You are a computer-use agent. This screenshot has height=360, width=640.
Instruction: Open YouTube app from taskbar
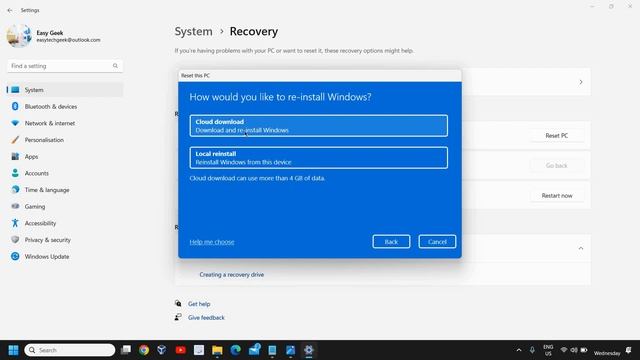pos(180,350)
